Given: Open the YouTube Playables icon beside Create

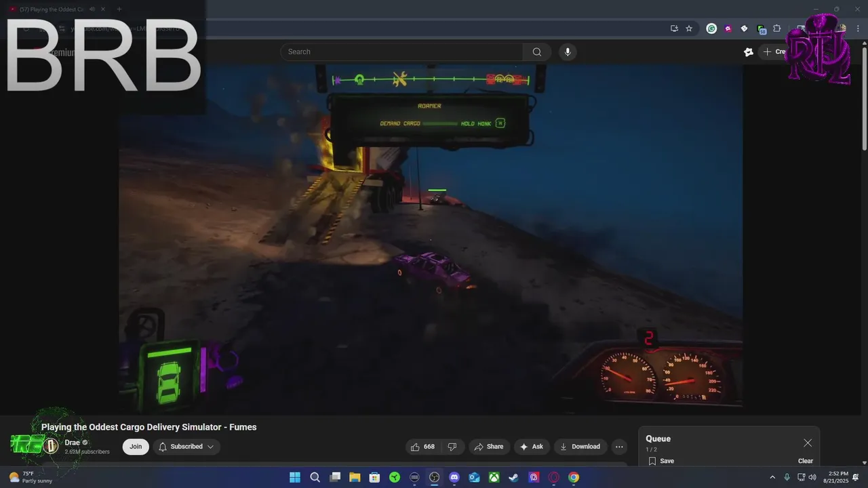Looking at the screenshot, I should tap(748, 52).
